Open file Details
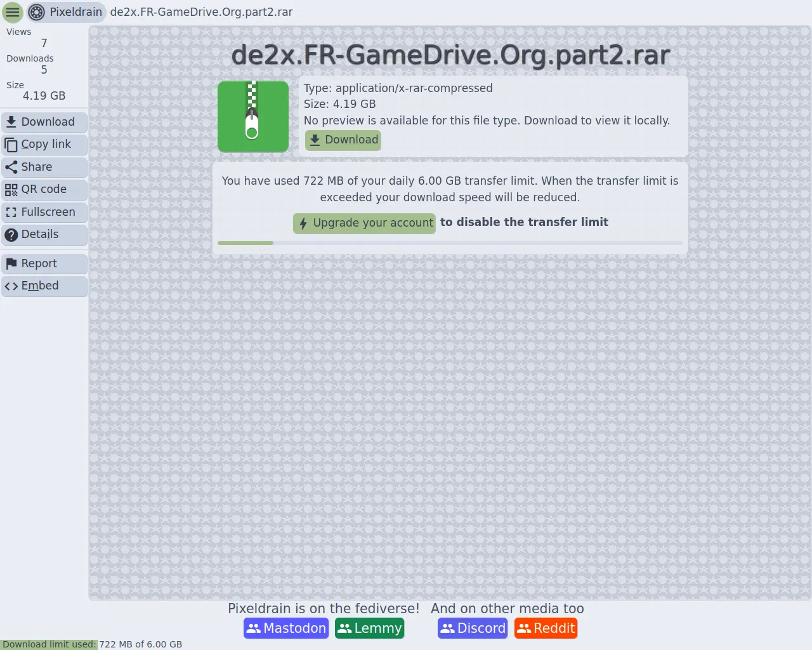Image resolution: width=812 pixels, height=650 pixels. pos(44,234)
